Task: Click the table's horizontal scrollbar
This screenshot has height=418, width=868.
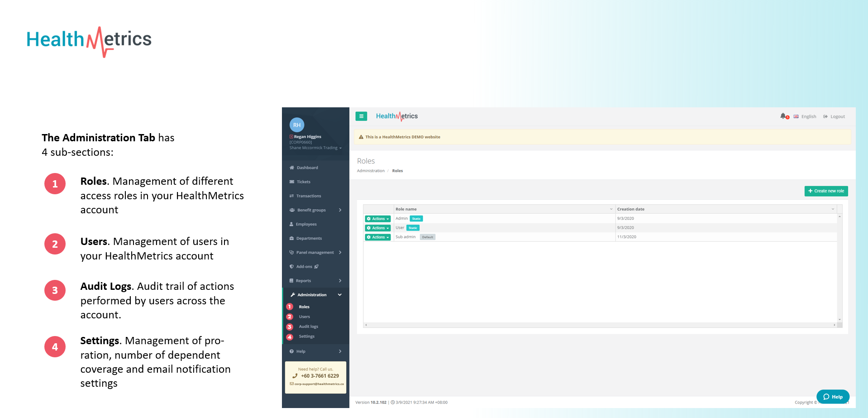Action: point(600,325)
